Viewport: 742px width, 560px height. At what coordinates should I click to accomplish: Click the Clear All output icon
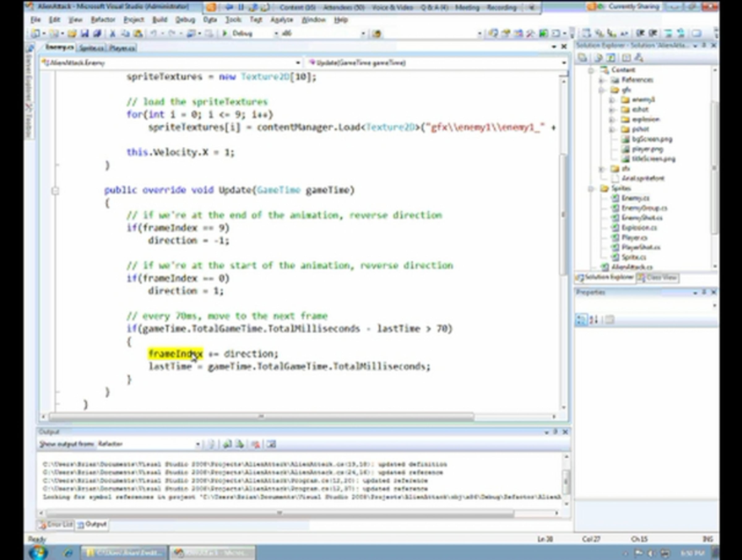click(x=256, y=444)
